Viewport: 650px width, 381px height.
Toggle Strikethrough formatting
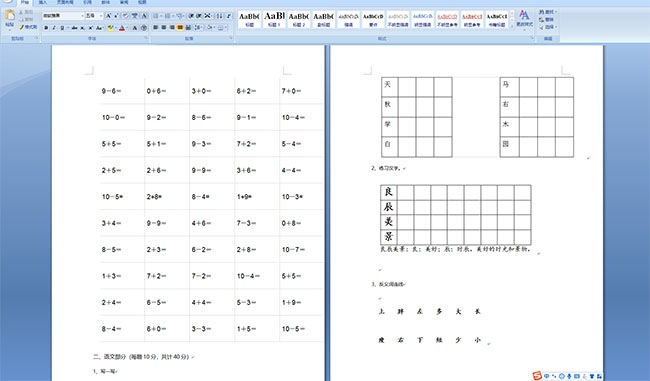[74, 28]
